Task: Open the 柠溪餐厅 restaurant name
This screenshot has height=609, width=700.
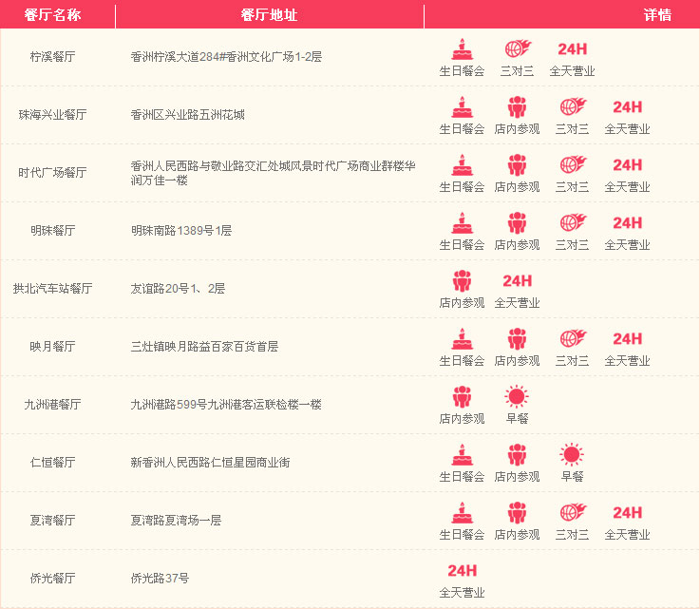Action: click(x=52, y=57)
